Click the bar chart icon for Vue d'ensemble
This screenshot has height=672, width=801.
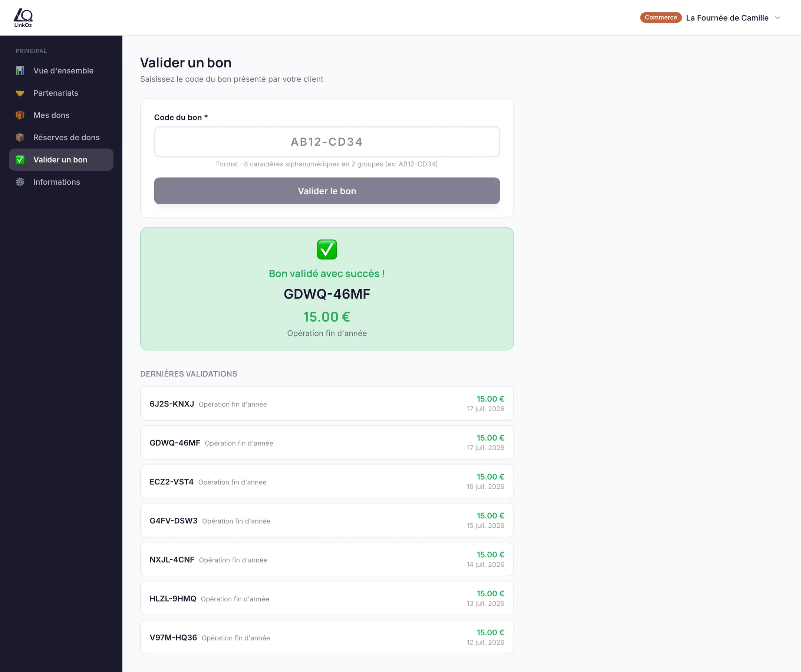click(20, 70)
